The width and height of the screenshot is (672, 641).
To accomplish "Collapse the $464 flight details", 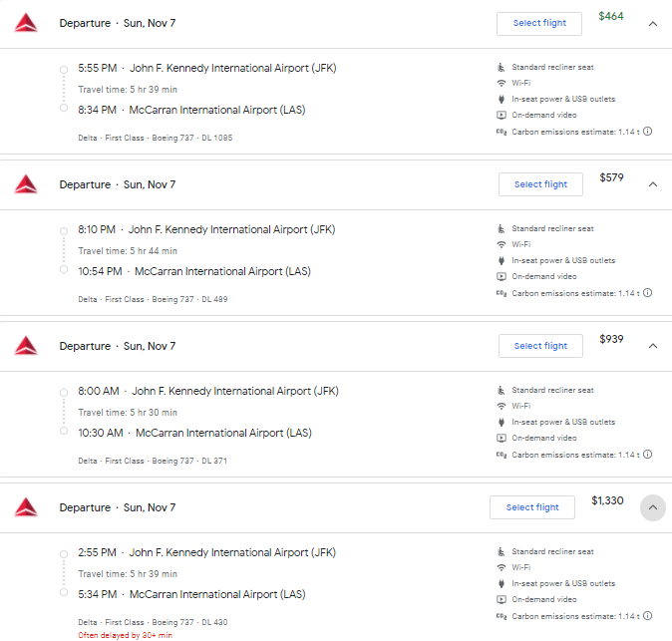I will tap(653, 24).
